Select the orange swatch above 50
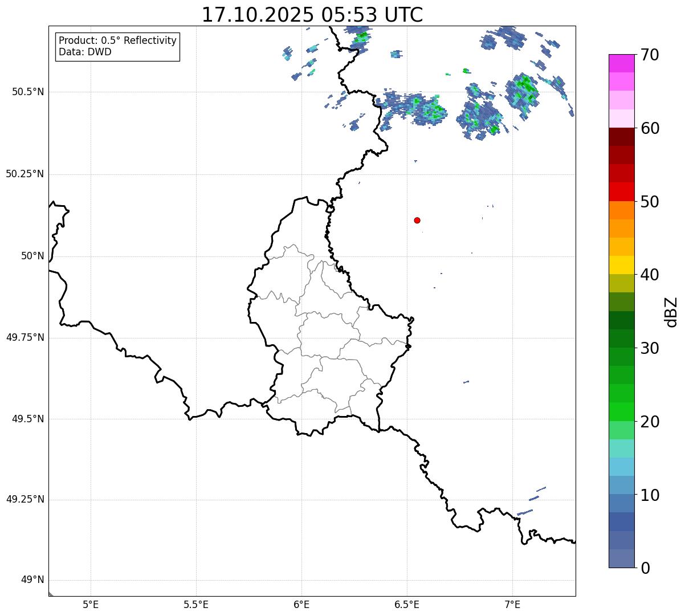The width and height of the screenshot is (685, 616). point(622,210)
